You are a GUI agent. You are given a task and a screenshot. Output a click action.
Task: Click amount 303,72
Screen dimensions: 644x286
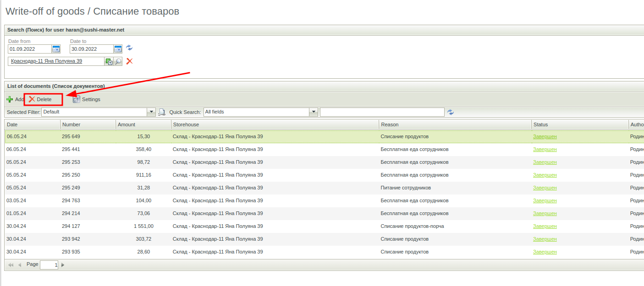[143, 239]
